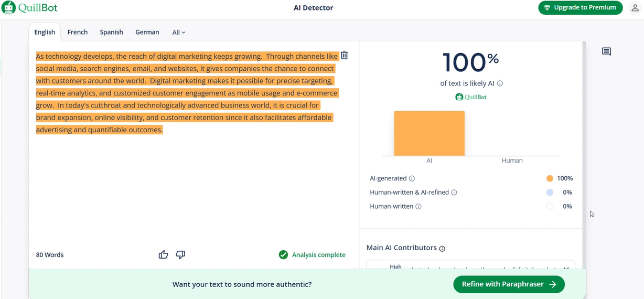Viewport: 644px width, 299px height.
Task: Switch to the German tab
Action: pyautogui.click(x=147, y=32)
